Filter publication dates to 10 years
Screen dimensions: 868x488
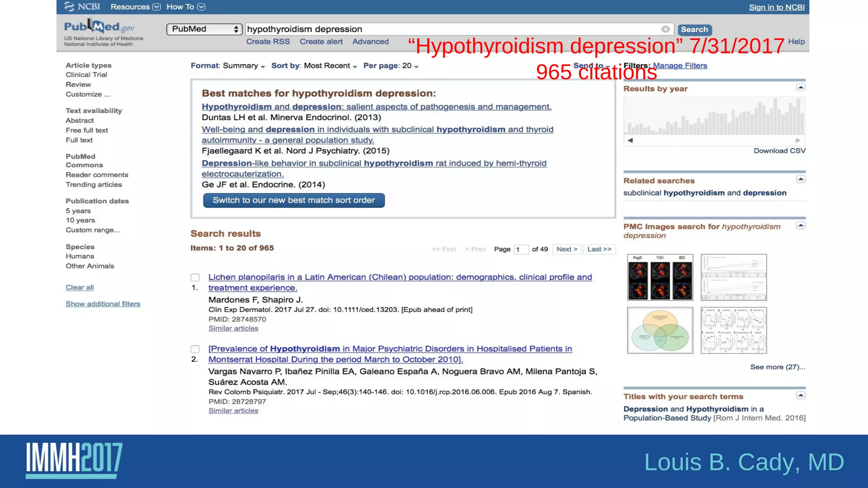(80, 220)
